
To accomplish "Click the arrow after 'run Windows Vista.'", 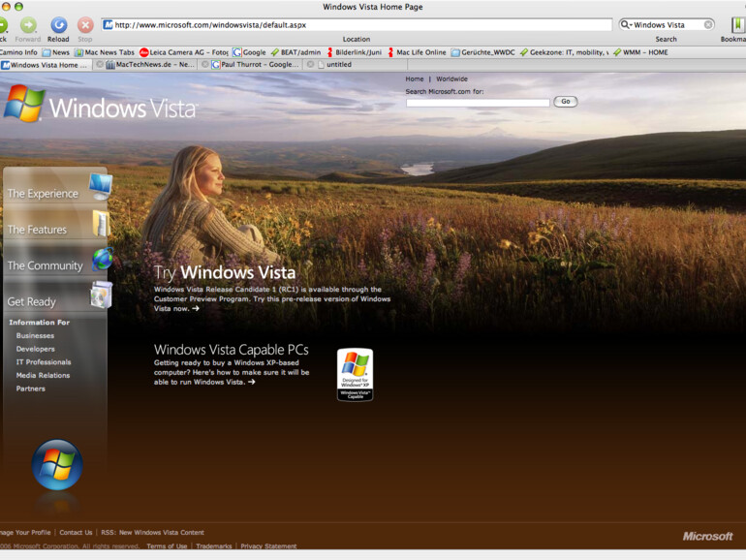I will click(x=251, y=382).
